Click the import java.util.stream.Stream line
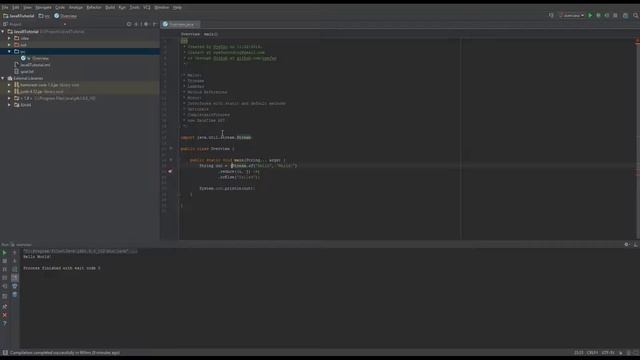The image size is (640, 360). pyautogui.click(x=216, y=138)
